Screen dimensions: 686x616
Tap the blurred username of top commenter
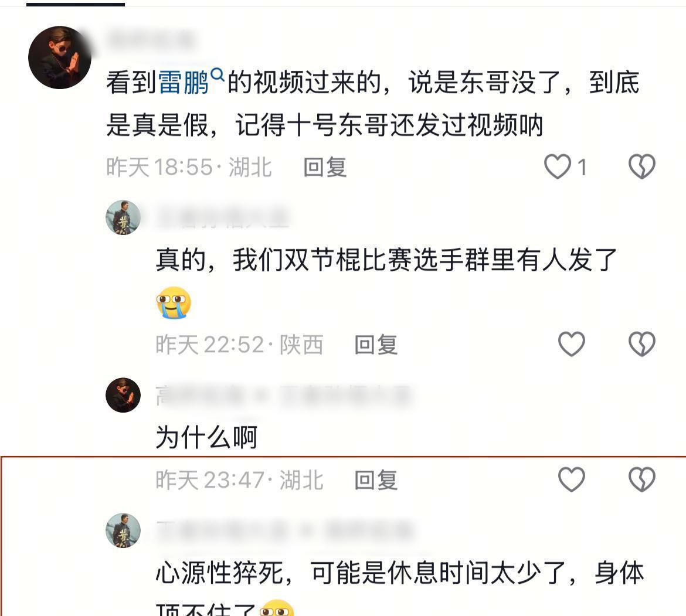pos(151,39)
